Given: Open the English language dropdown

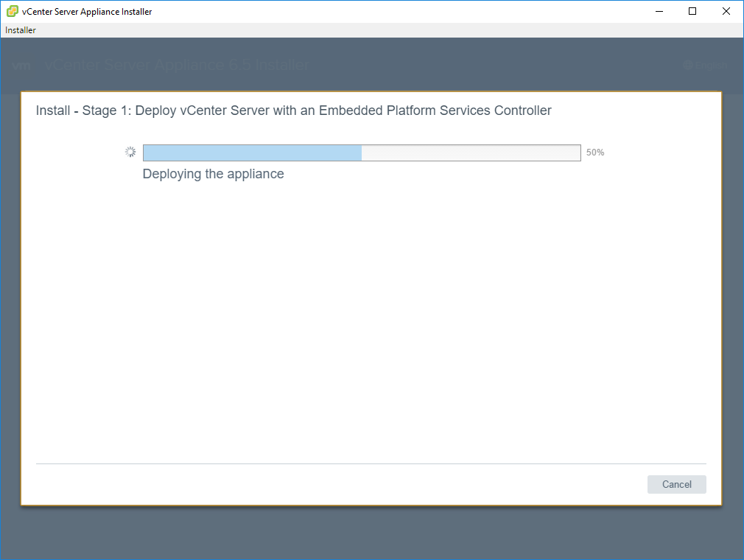Looking at the screenshot, I should tap(710, 66).
